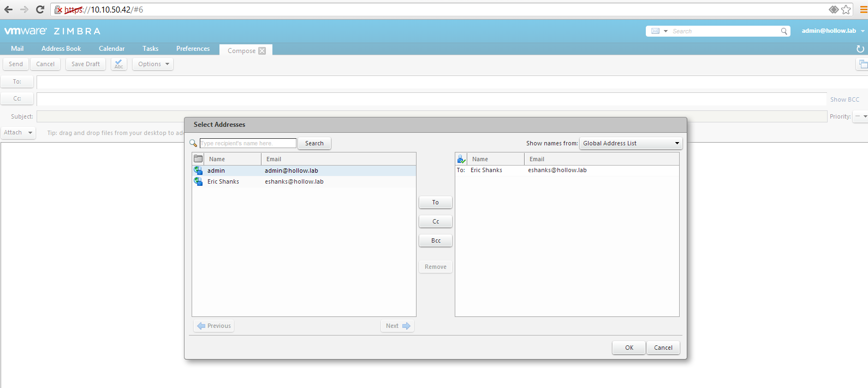Click the spell check Abc icon
This screenshot has height=388, width=868.
point(119,64)
